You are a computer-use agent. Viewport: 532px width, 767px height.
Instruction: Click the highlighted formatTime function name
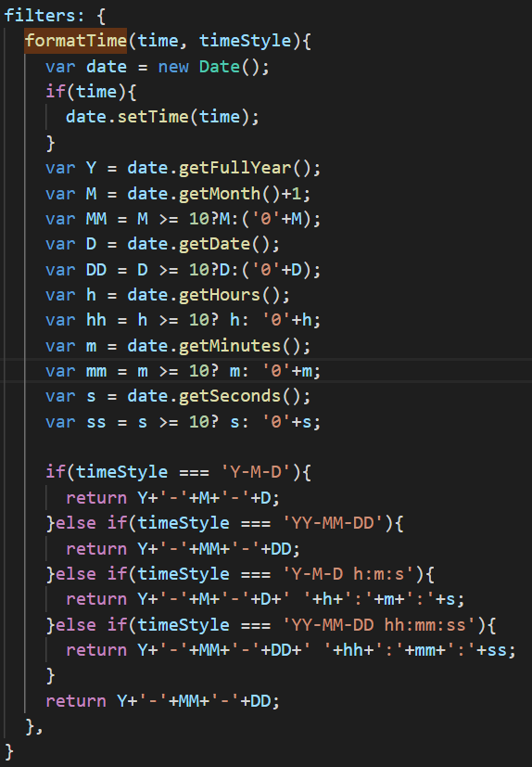76,40
